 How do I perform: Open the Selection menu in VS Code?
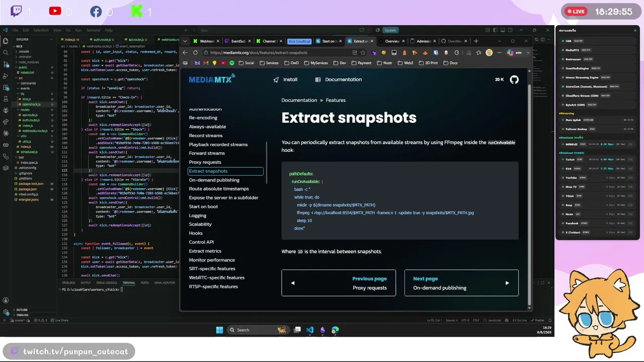[x=41, y=30]
